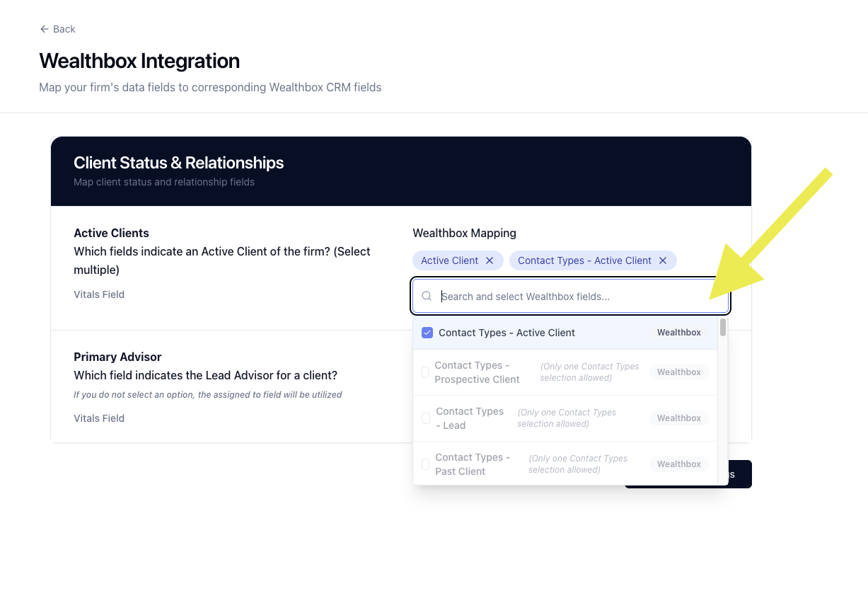Image resolution: width=868 pixels, height=603 pixels.
Task: Select the Contact Types - Prospective Client option text
Action: [x=477, y=372]
